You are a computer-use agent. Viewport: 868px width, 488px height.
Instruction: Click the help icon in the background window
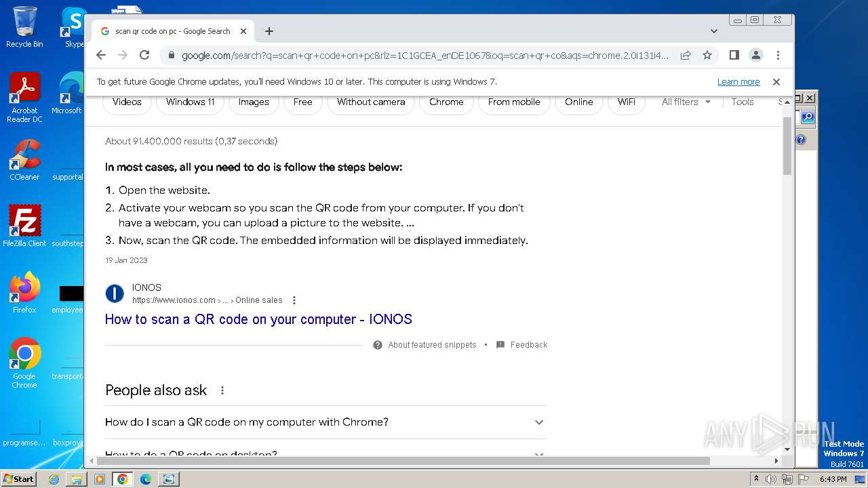(801, 140)
